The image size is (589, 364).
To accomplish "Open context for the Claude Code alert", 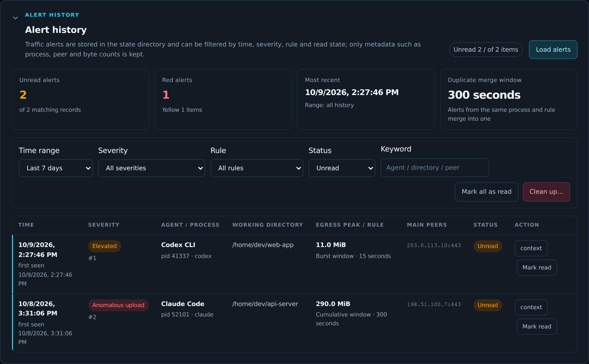I will pyautogui.click(x=531, y=307).
